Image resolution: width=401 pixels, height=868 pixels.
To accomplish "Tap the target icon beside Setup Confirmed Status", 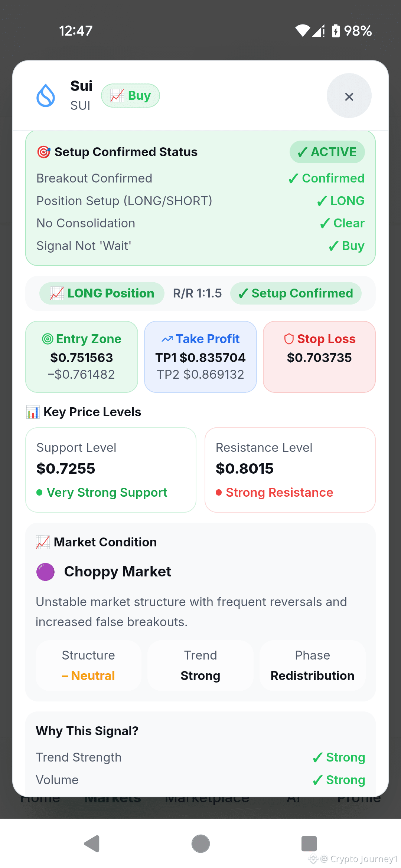I will coord(44,152).
